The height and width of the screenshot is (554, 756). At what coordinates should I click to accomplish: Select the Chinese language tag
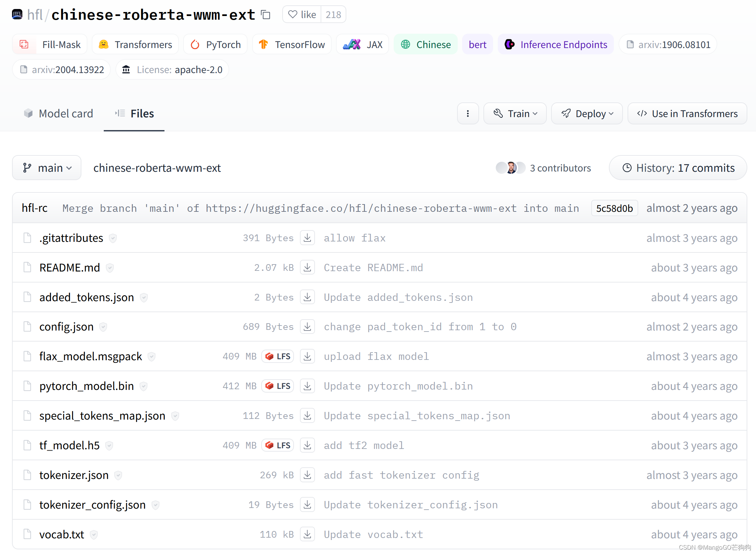426,44
